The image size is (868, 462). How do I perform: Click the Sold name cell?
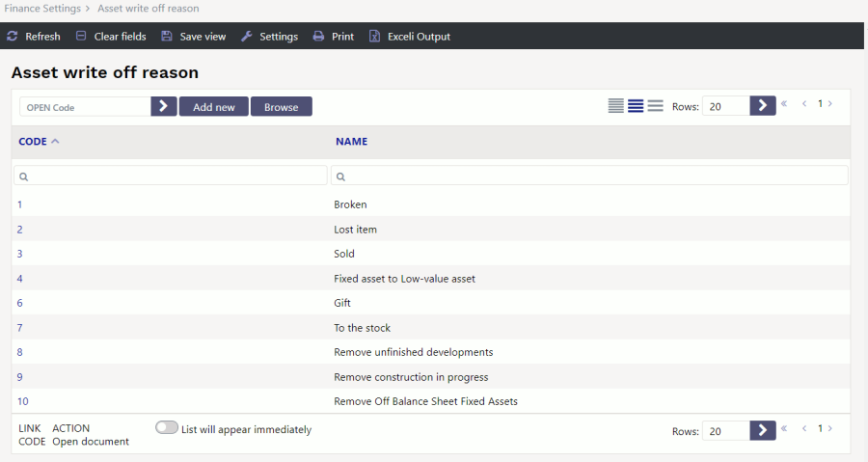click(344, 254)
